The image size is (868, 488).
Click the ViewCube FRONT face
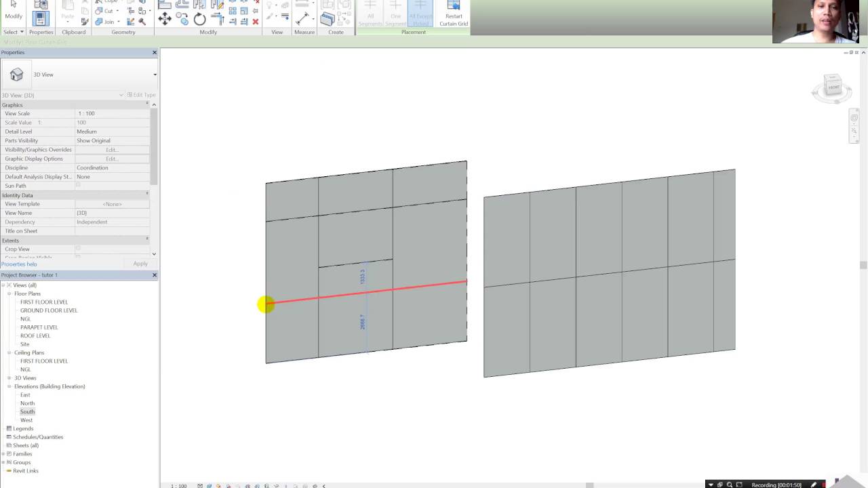pyautogui.click(x=833, y=87)
